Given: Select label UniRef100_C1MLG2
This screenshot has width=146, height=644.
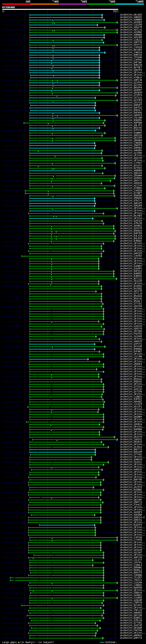Looking at the screenshot, I should pos(131,40).
